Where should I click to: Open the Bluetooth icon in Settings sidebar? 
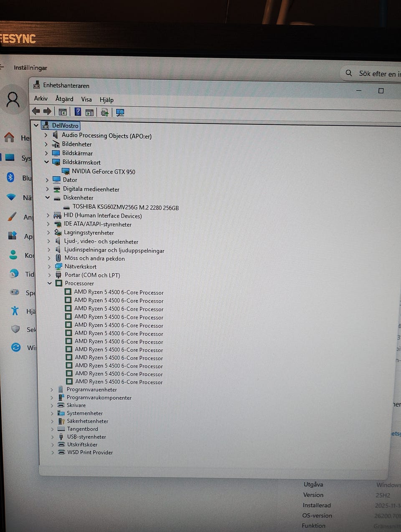click(11, 178)
